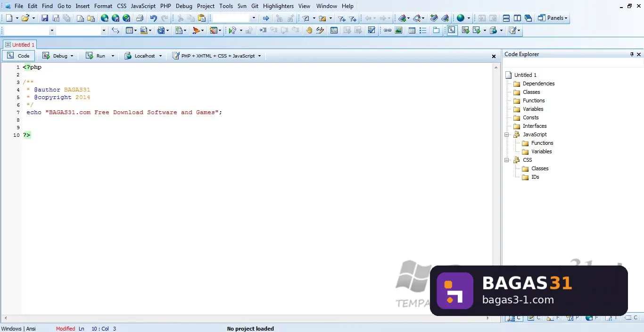Cut selection with the scissors icon
This screenshot has height=332, width=644.
(180, 18)
